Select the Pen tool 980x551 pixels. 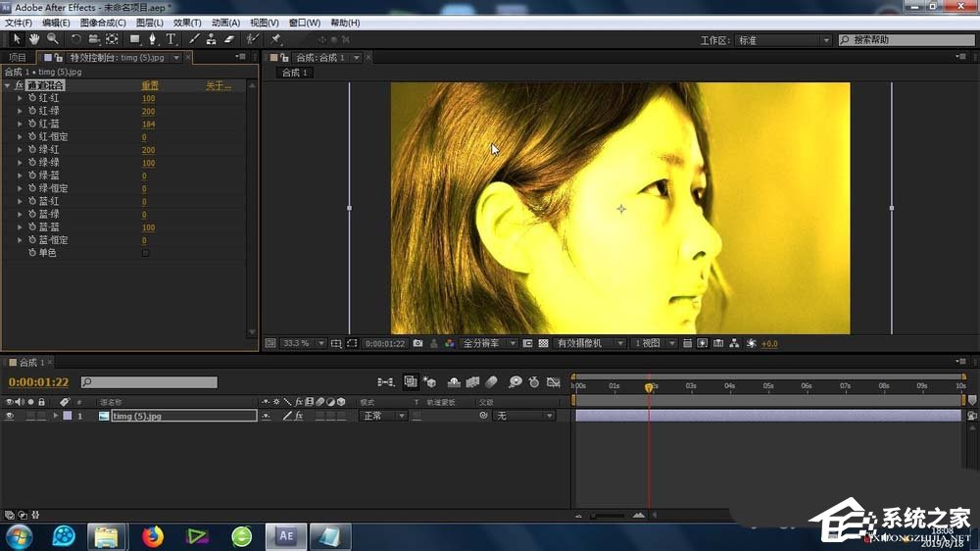pyautogui.click(x=152, y=39)
